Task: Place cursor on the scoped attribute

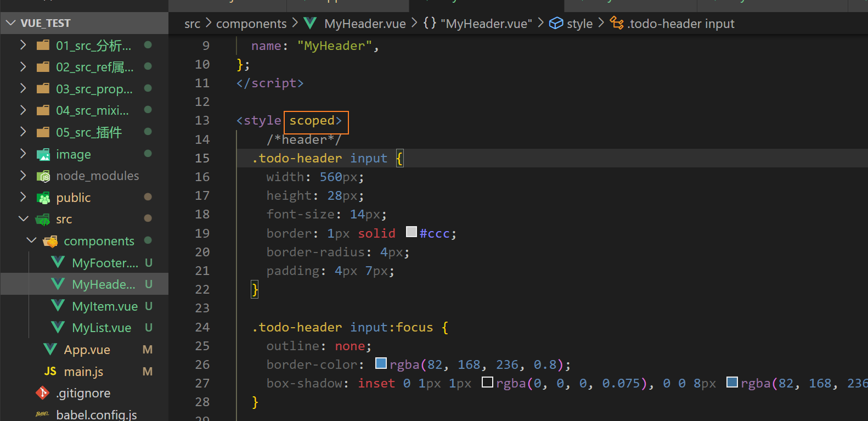Action: pyautogui.click(x=312, y=121)
